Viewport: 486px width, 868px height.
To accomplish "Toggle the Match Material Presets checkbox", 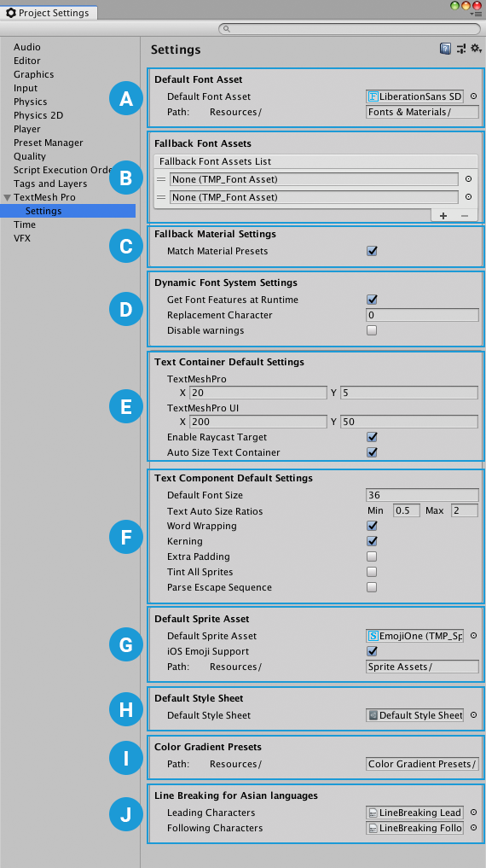I will coord(372,251).
